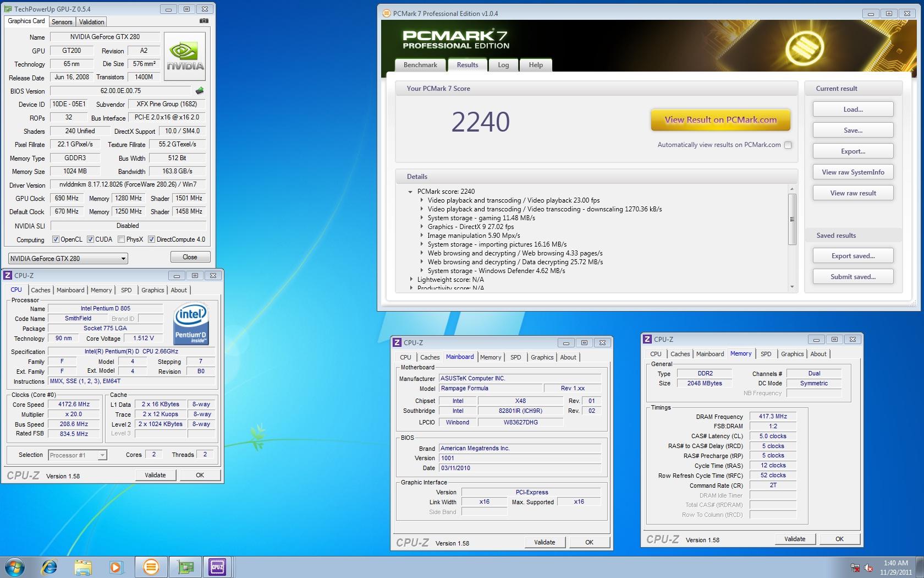Click View raw SystemInfo button
924x578 pixels.
853,172
